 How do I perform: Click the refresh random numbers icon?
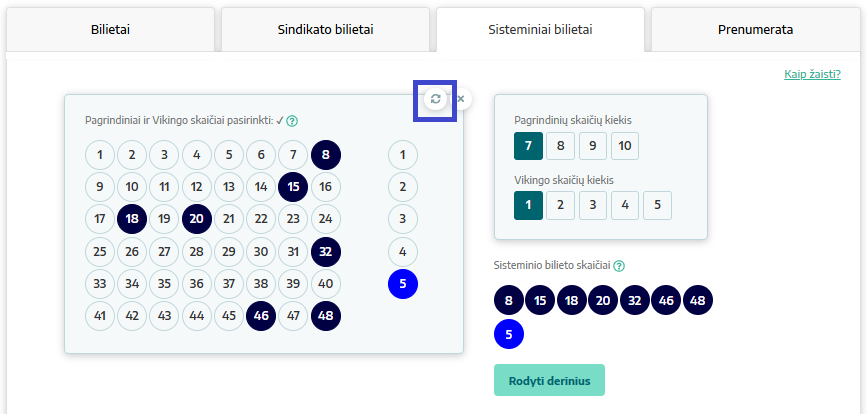click(435, 99)
